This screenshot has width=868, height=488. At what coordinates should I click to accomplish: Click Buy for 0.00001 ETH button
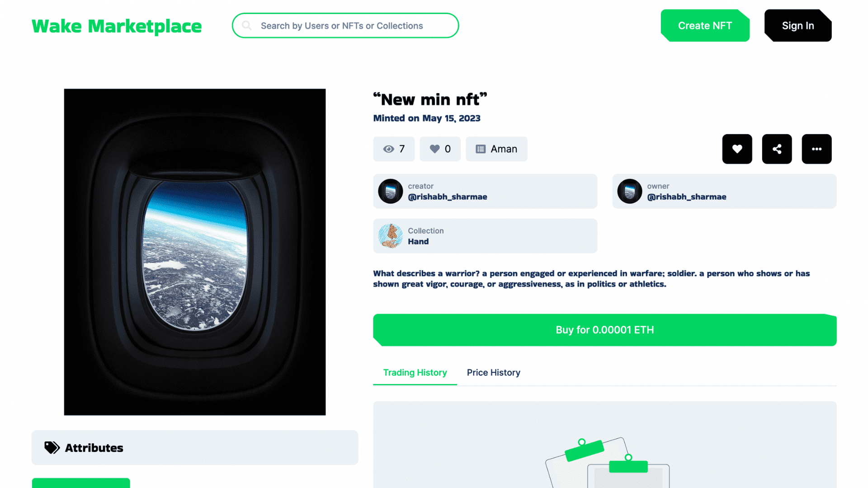605,330
